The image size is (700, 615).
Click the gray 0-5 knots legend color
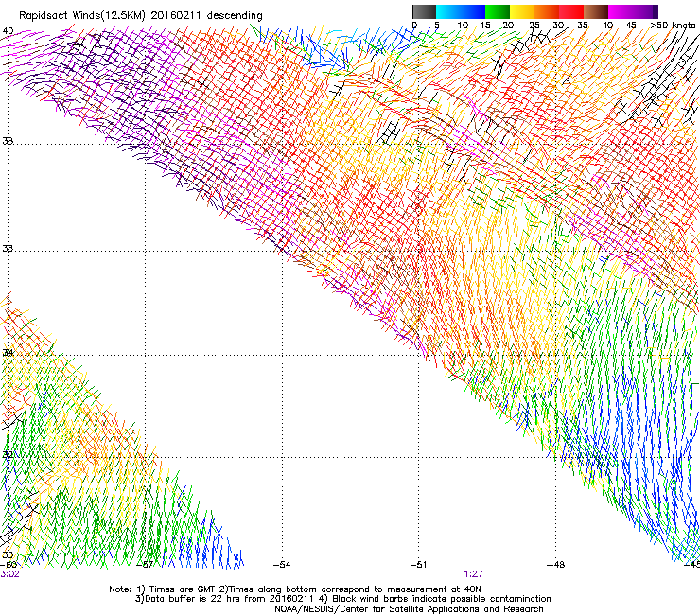[x=424, y=11]
